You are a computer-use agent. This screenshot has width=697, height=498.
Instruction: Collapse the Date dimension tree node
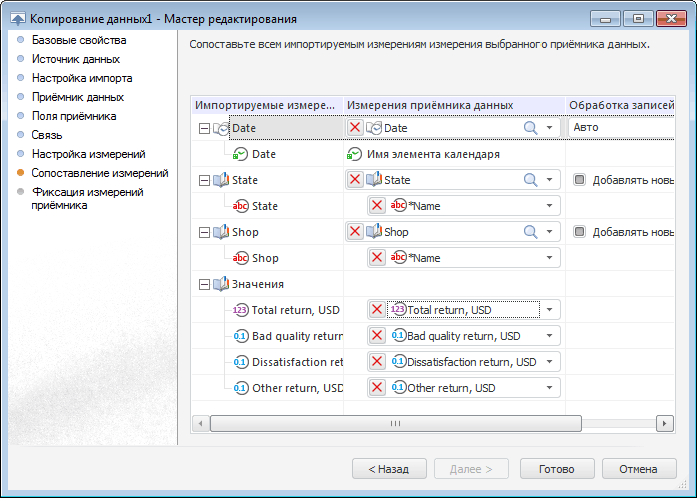(204, 128)
